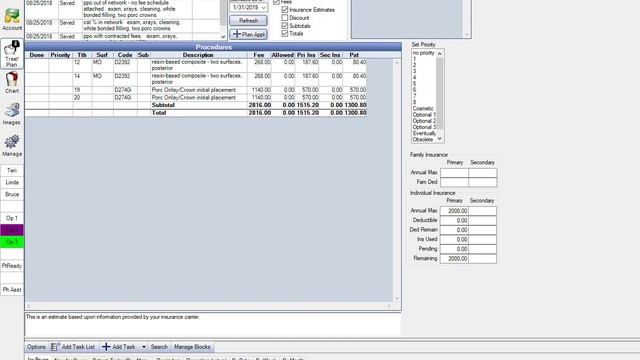This screenshot has width=640, height=360.
Task: Click the Search tasks button
Action: tap(159, 347)
